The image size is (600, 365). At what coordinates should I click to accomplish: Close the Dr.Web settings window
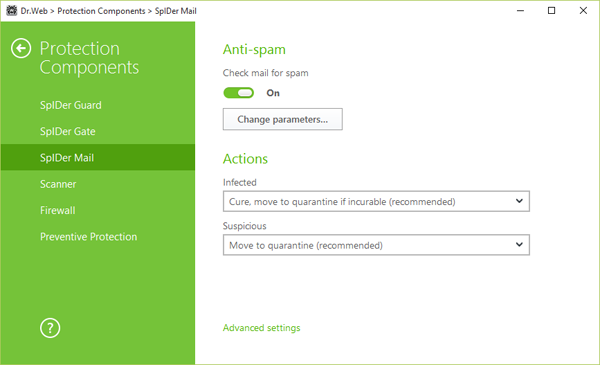point(583,11)
